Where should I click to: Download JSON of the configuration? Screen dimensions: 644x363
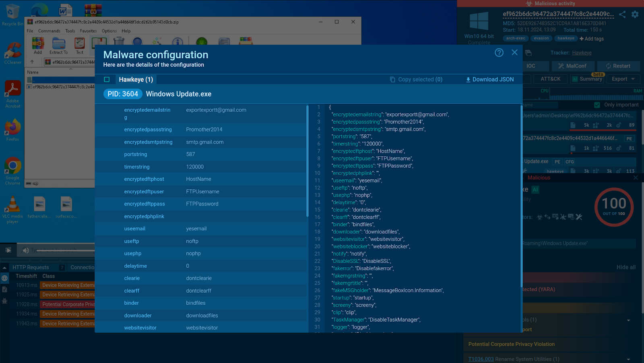tap(489, 80)
